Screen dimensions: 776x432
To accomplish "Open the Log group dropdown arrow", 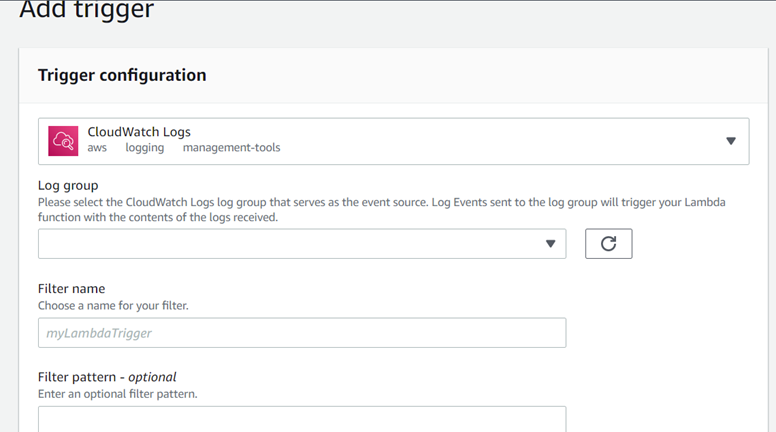I will [x=550, y=244].
